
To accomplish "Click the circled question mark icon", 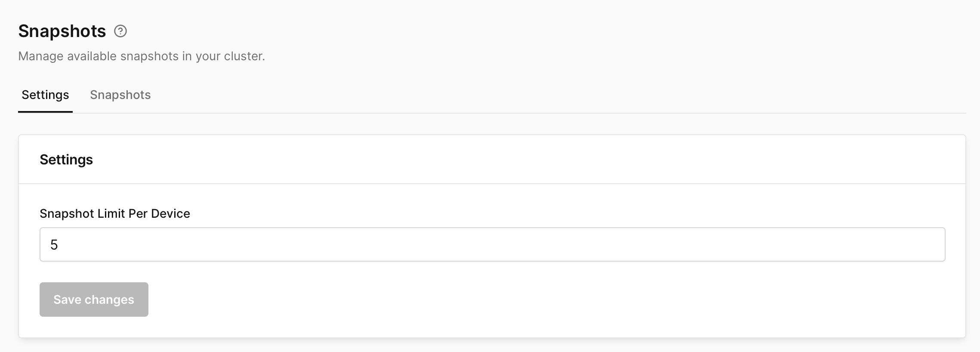I will click(x=120, y=31).
